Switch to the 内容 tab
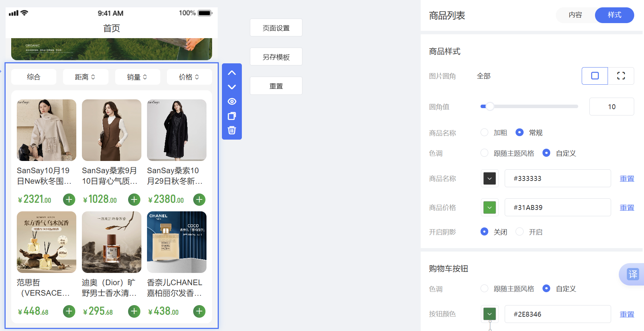 click(575, 15)
